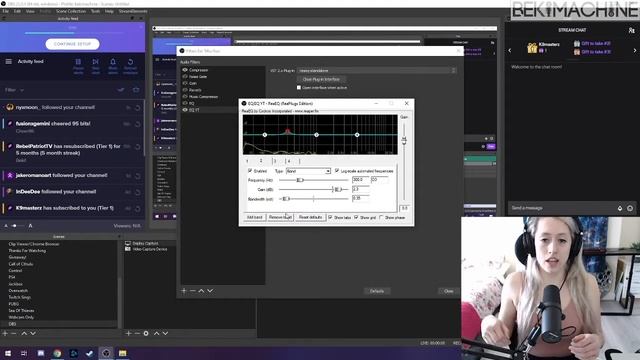Replay the fusionzgemini cheer alert

click(x=138, y=124)
